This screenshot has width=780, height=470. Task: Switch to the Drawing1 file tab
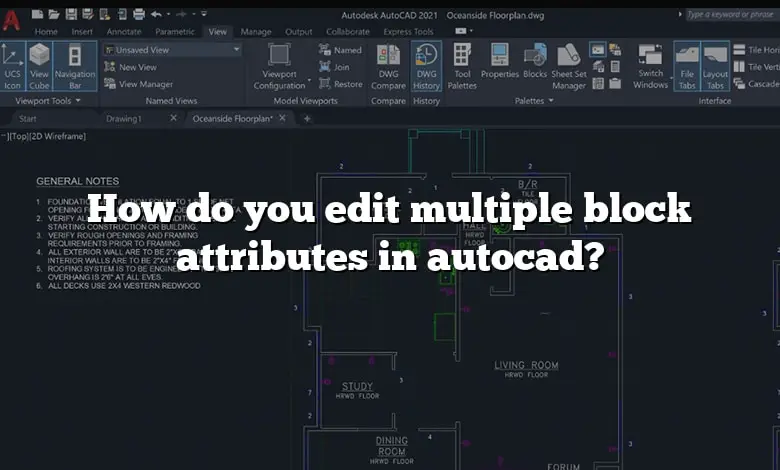[124, 118]
